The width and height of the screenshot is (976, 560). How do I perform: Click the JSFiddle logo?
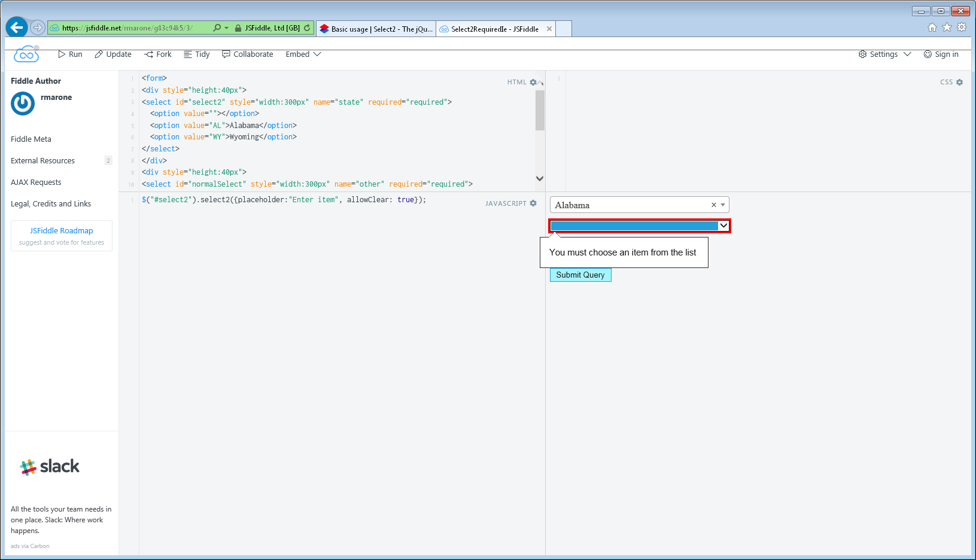(x=26, y=54)
